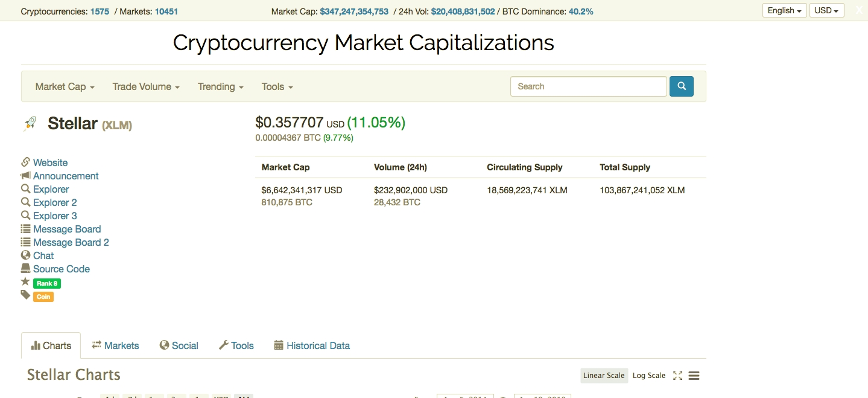Click the Circulating Supply column header
Image resolution: width=868 pixels, height=398 pixels.
click(x=525, y=167)
